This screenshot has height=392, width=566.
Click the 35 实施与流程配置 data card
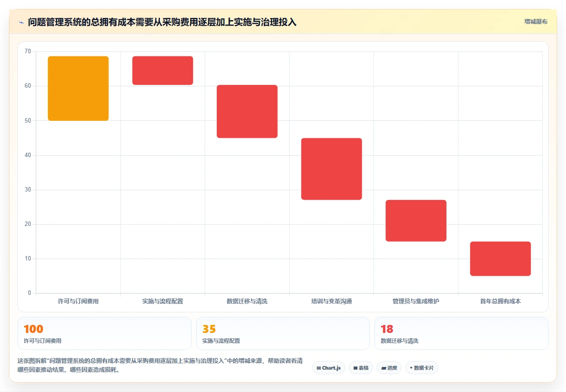(283, 333)
